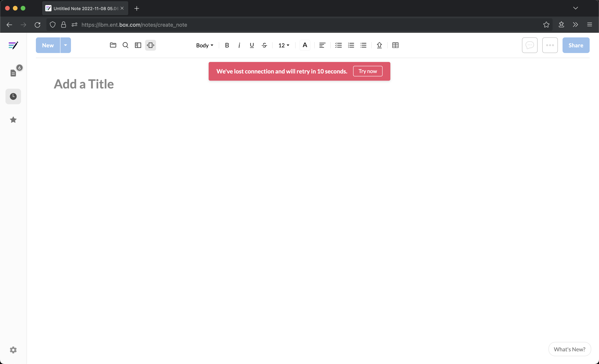Click the Box Notes logo icon

(13, 45)
